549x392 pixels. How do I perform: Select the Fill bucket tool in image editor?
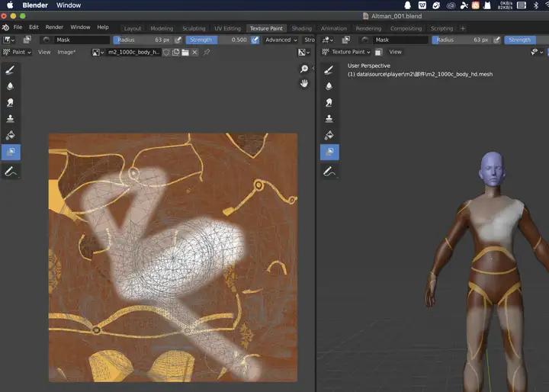(x=11, y=136)
